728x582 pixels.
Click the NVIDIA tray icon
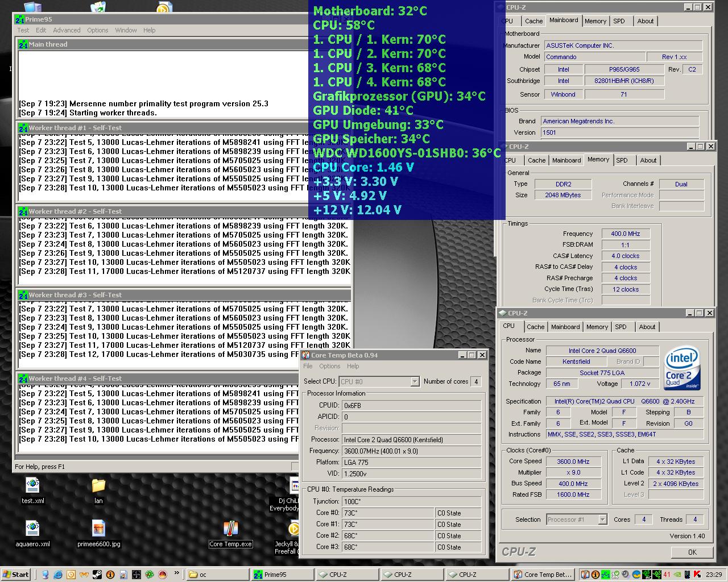(x=677, y=575)
